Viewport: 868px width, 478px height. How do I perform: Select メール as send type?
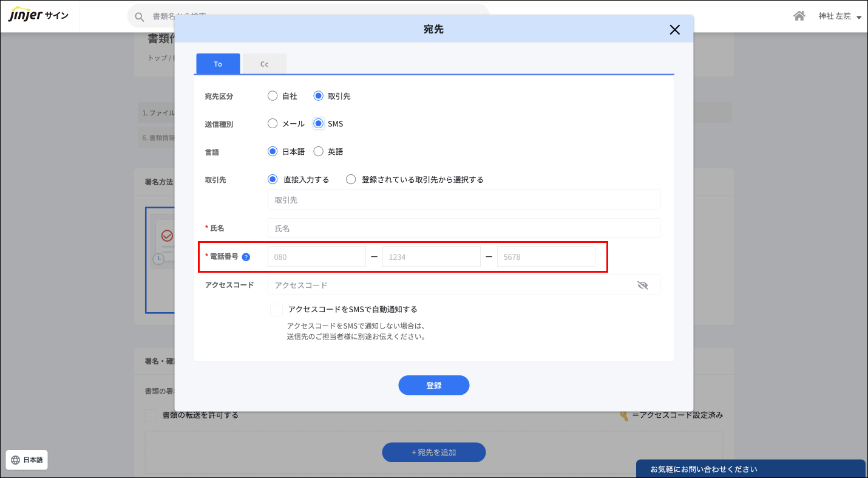click(x=273, y=124)
